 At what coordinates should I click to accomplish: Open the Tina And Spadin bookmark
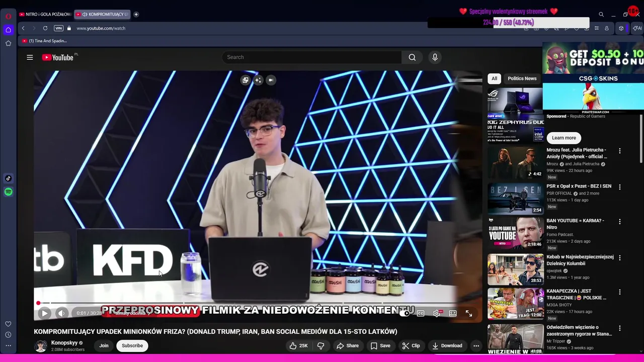pos(44,41)
